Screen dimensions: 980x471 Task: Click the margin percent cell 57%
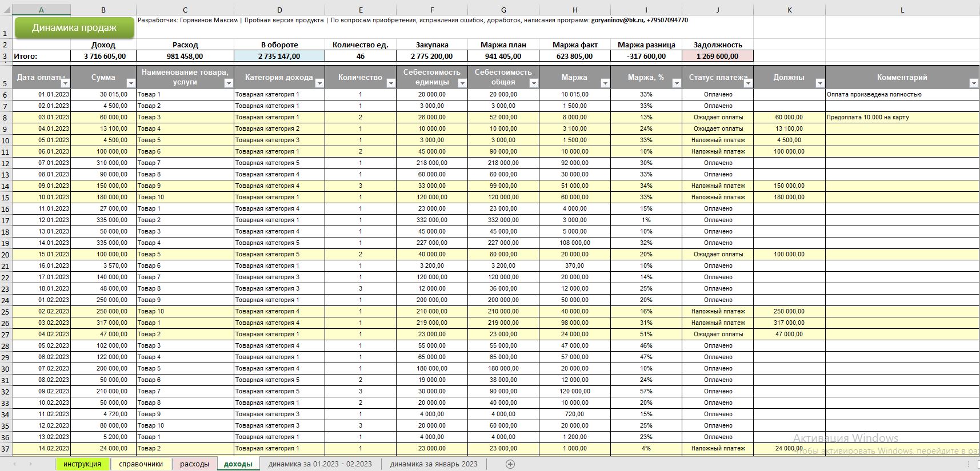646,391
